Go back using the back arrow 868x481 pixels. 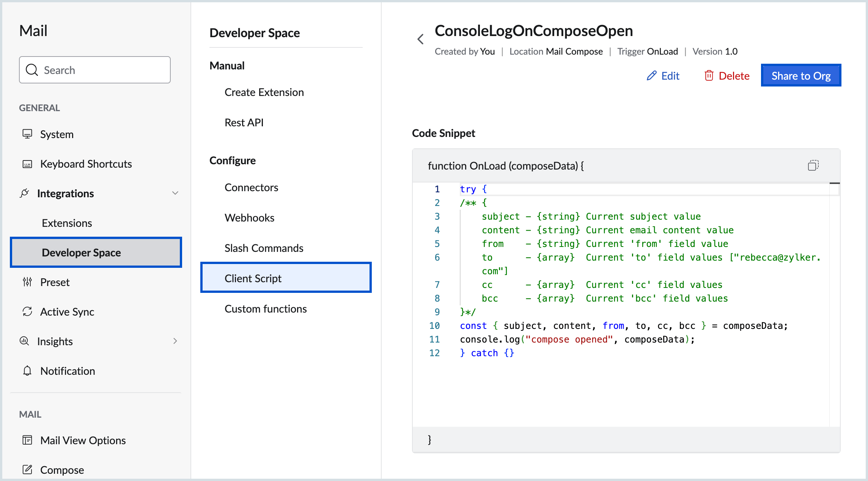(x=420, y=39)
